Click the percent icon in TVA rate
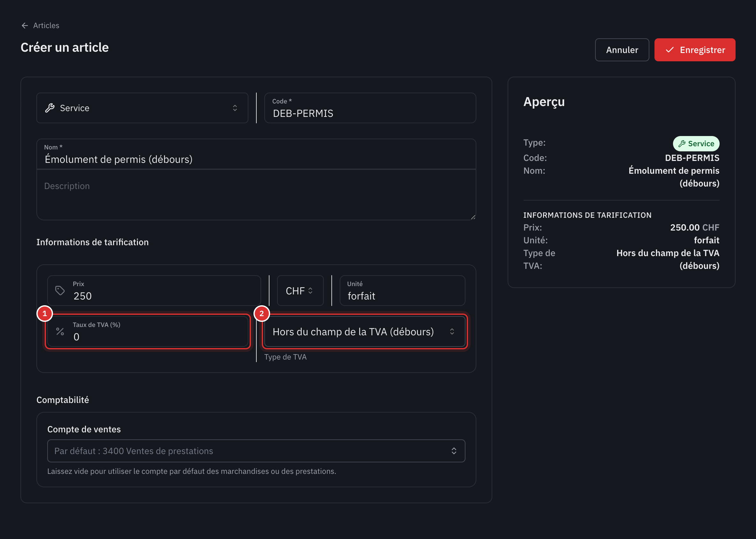Image resolution: width=756 pixels, height=539 pixels. tap(60, 331)
